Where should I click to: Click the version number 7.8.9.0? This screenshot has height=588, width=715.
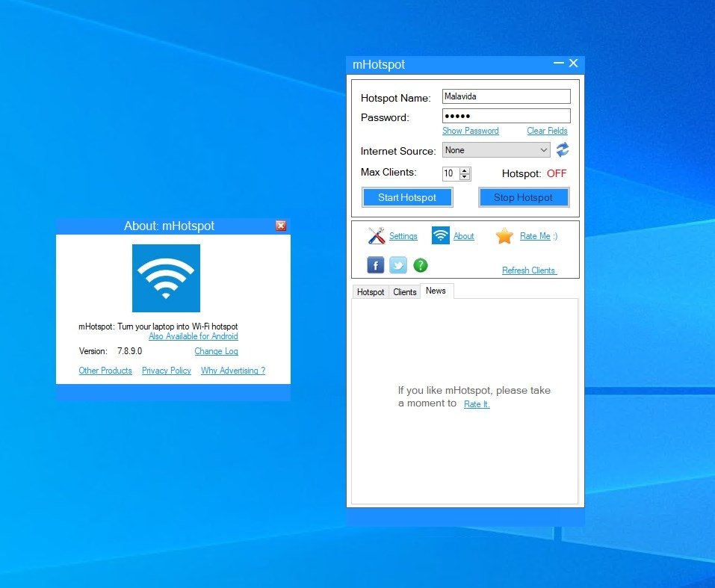(x=129, y=351)
